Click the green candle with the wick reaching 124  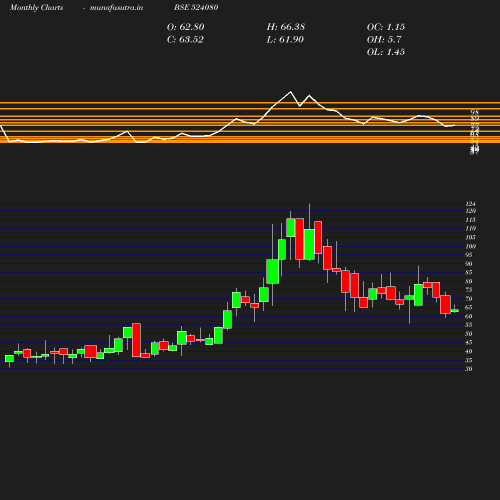tap(310, 244)
